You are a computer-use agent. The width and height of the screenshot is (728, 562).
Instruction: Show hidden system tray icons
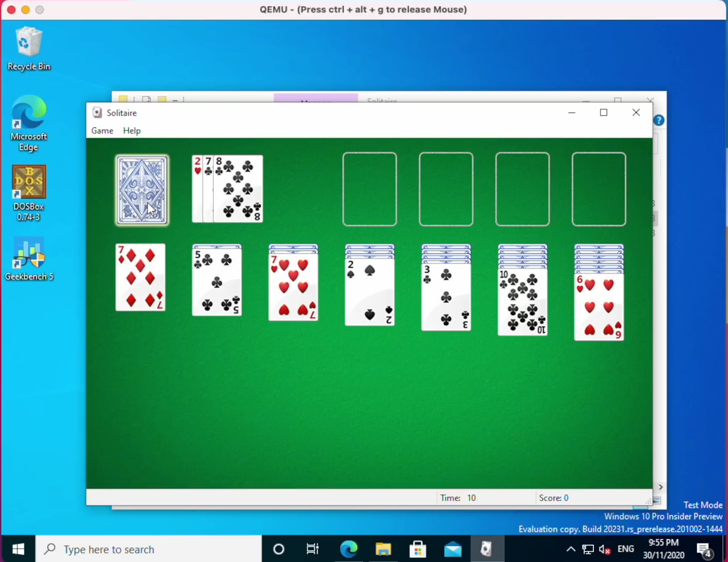coord(570,549)
